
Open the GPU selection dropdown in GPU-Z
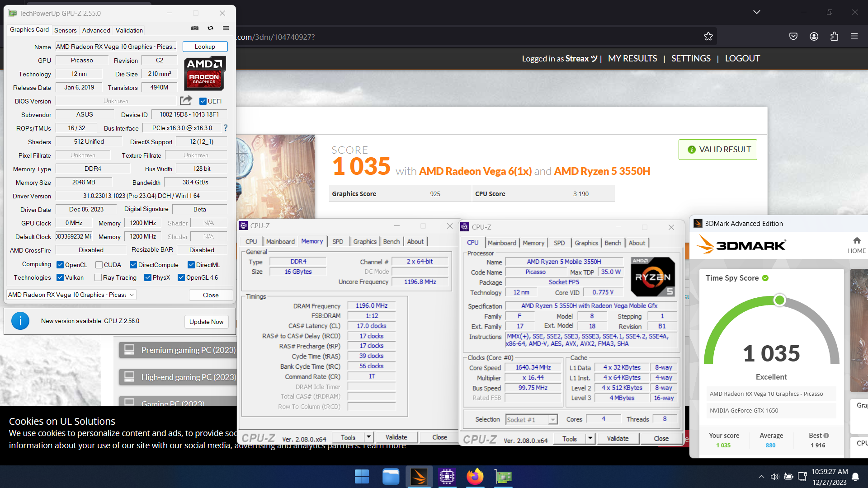71,295
